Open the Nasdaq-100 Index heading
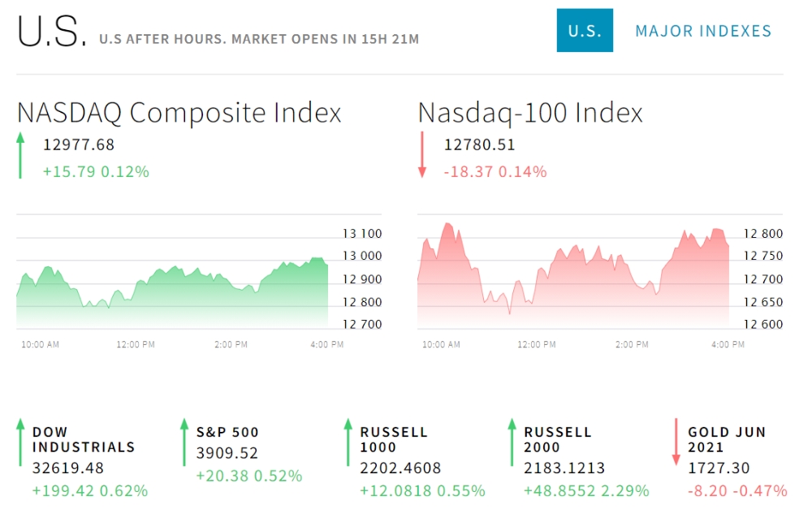Viewport: 812px width, 509px height. pyautogui.click(x=530, y=112)
